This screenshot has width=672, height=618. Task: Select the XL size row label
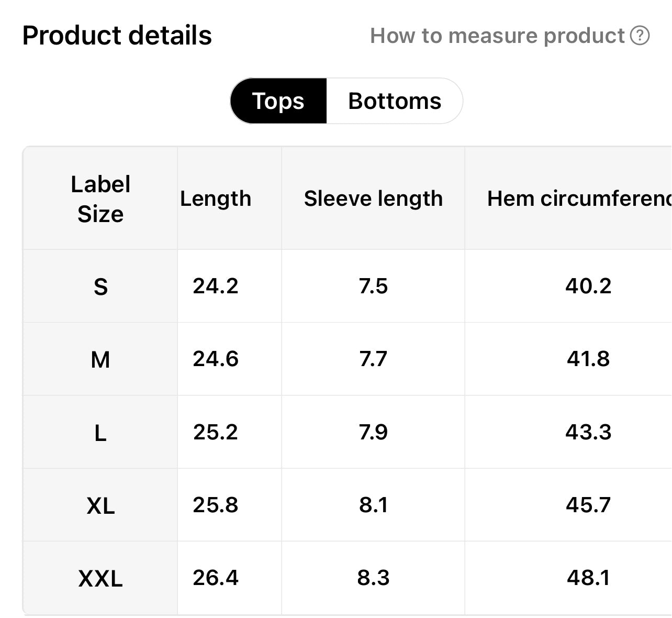(100, 506)
